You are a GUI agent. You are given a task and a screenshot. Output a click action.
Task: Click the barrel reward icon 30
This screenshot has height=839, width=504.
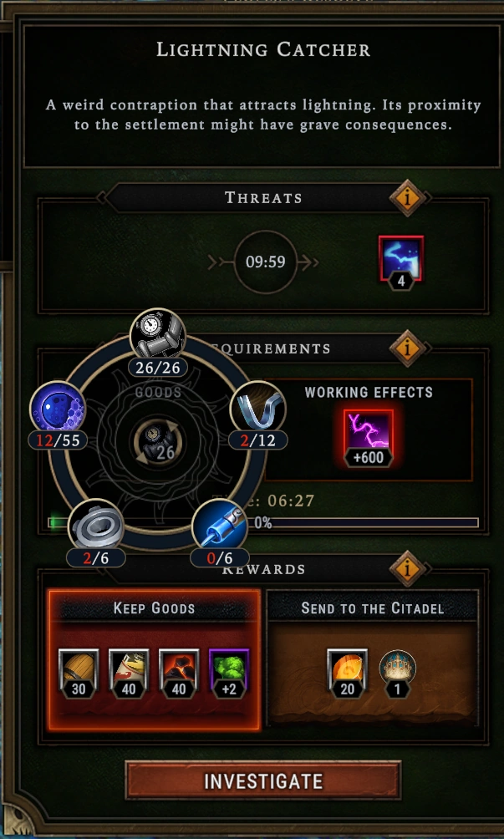click(79, 674)
